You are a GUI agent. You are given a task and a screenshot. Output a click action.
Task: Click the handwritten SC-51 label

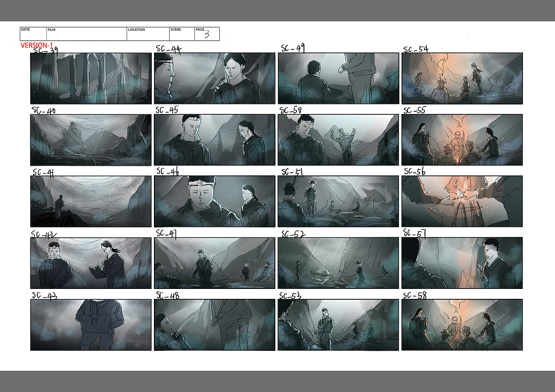pyautogui.click(x=292, y=172)
